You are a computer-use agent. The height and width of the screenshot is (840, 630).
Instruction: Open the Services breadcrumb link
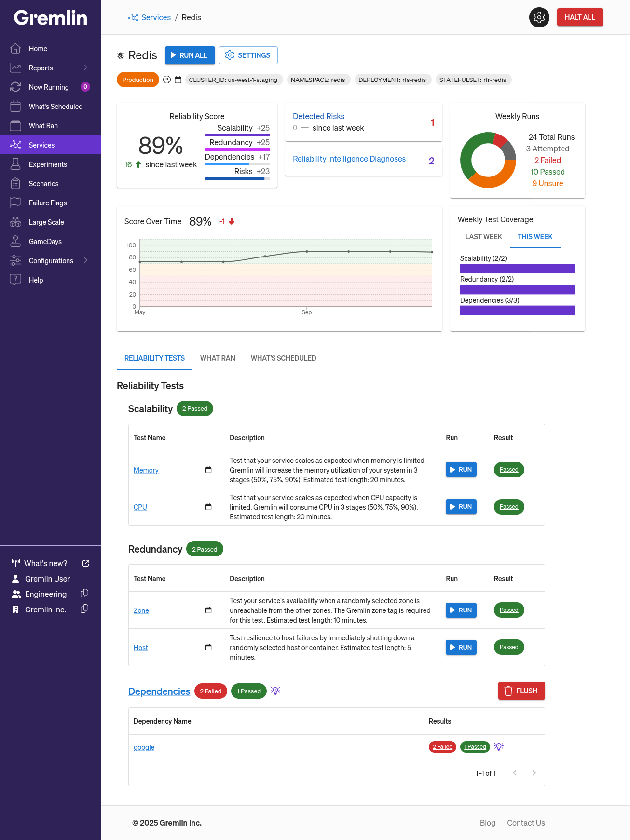[x=156, y=17]
